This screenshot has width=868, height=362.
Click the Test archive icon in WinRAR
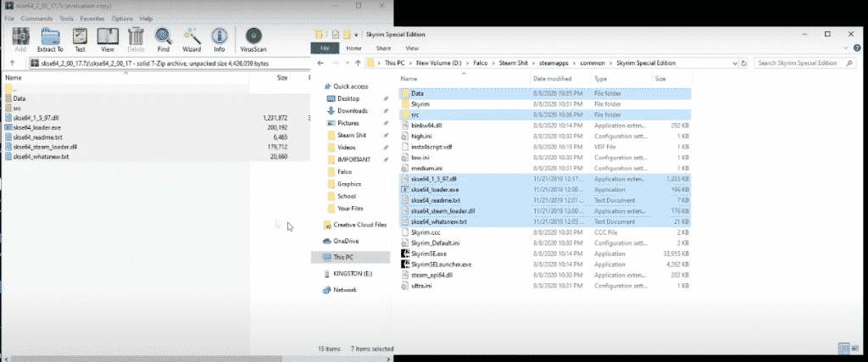81,40
